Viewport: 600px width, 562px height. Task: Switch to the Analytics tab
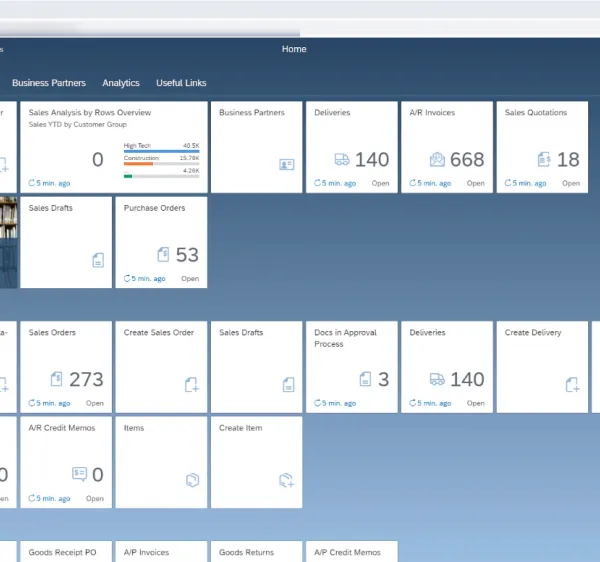[x=121, y=83]
